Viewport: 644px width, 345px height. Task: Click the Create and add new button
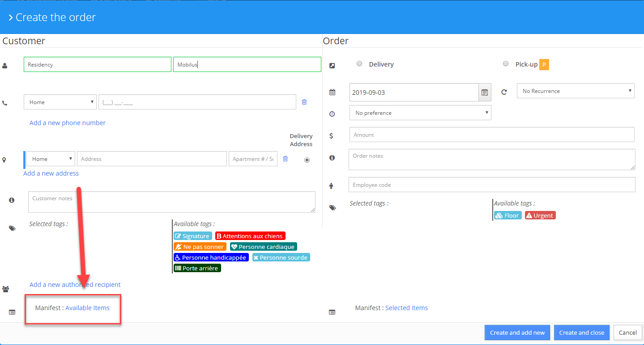click(x=517, y=332)
